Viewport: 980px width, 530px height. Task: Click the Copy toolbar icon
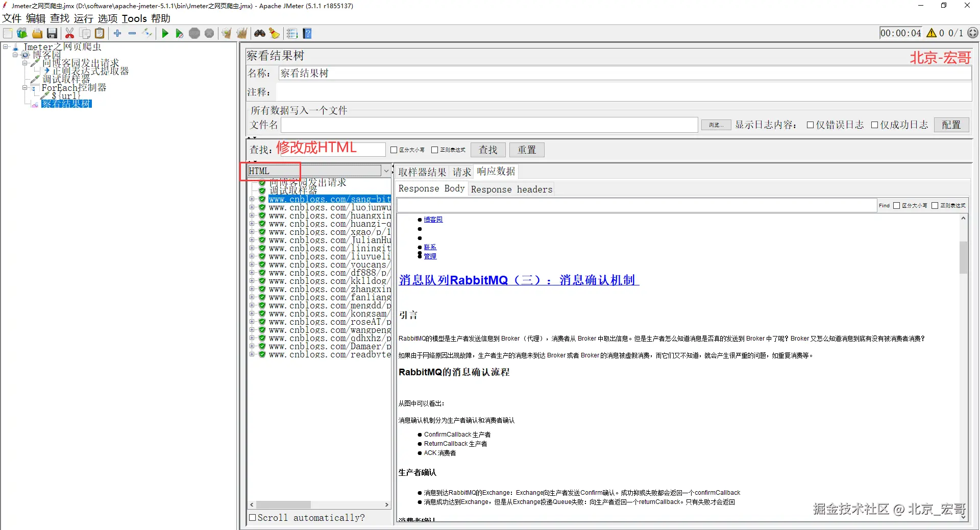[85, 33]
